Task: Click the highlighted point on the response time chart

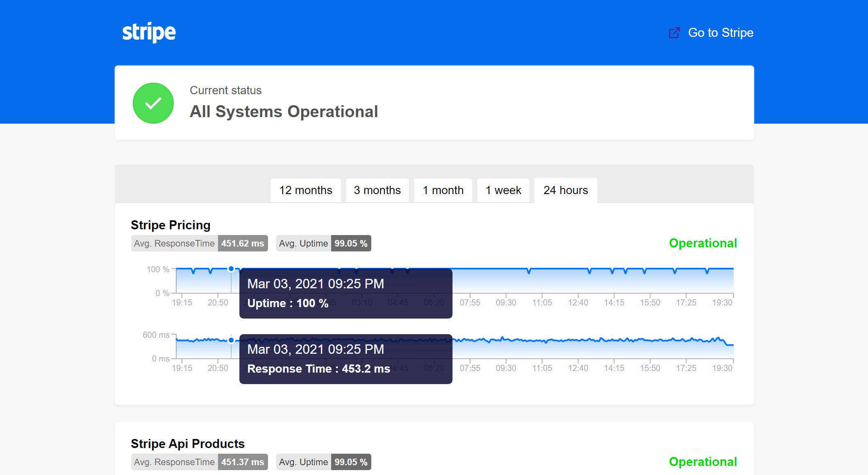Action: (x=231, y=340)
